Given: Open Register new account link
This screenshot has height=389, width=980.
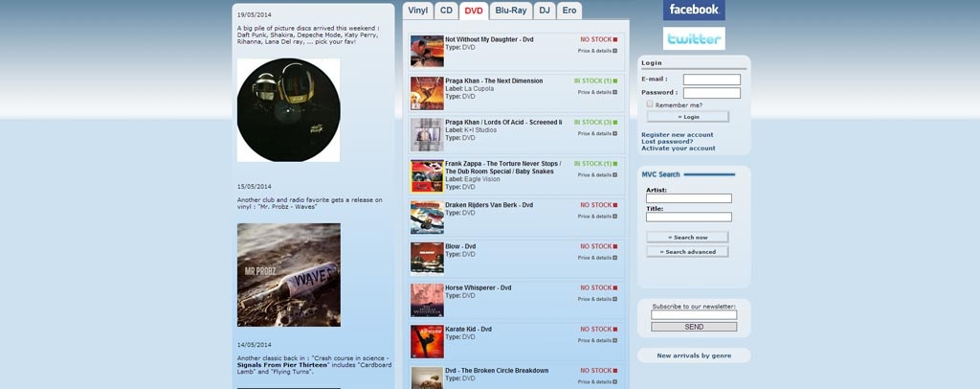Looking at the screenshot, I should (677, 134).
